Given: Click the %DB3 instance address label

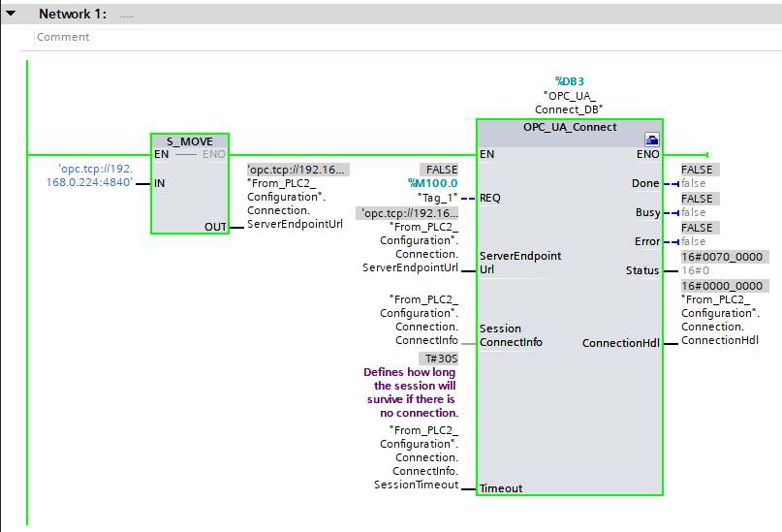Looking at the screenshot, I should [570, 81].
